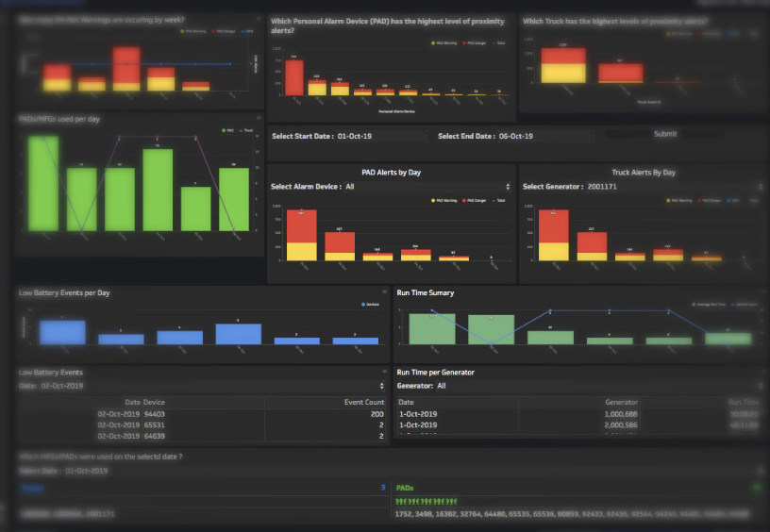Click PAD Warning legend dot in Personal Alarm Device chart

[433, 42]
